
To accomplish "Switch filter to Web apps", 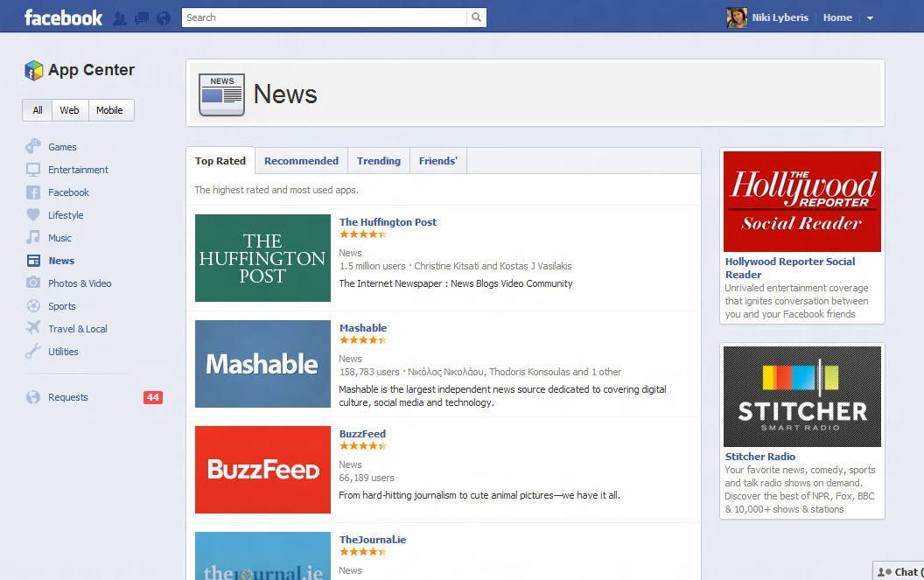I will tap(69, 110).
